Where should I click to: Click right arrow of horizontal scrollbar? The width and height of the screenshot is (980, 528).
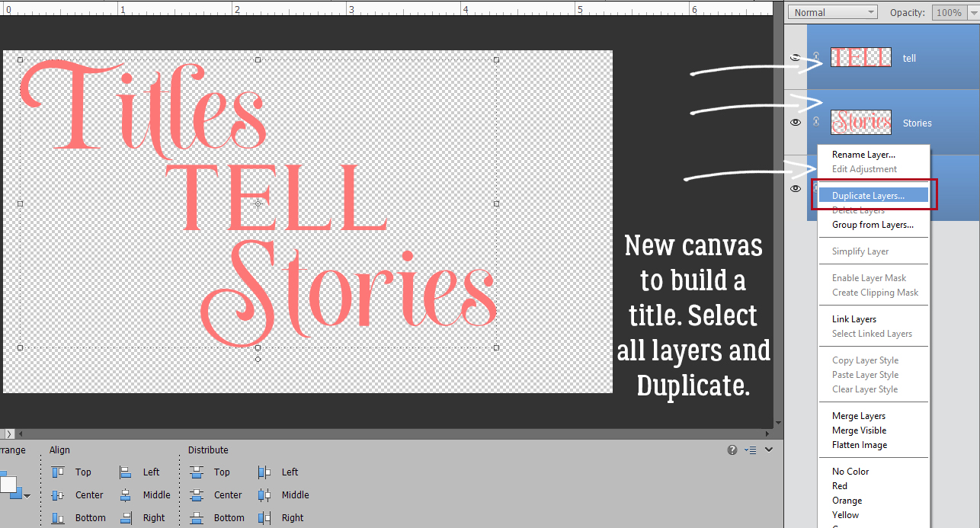click(x=768, y=434)
